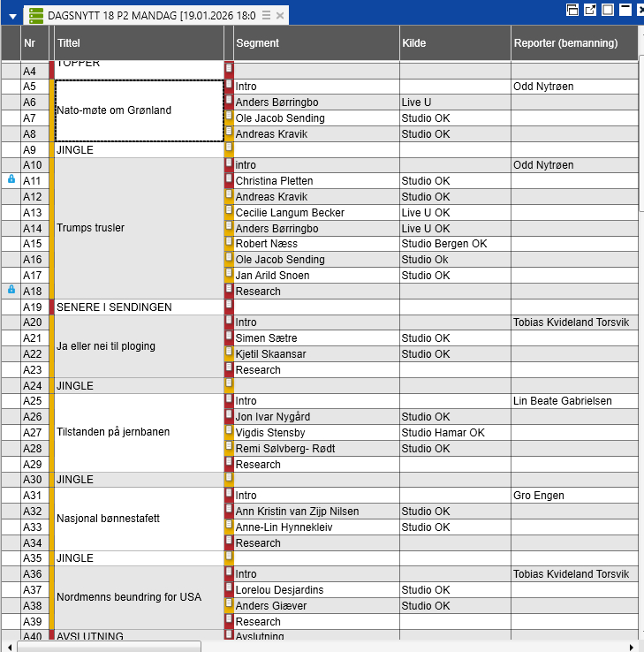Click the lock icon on row A18
644x652 pixels.
11,290
